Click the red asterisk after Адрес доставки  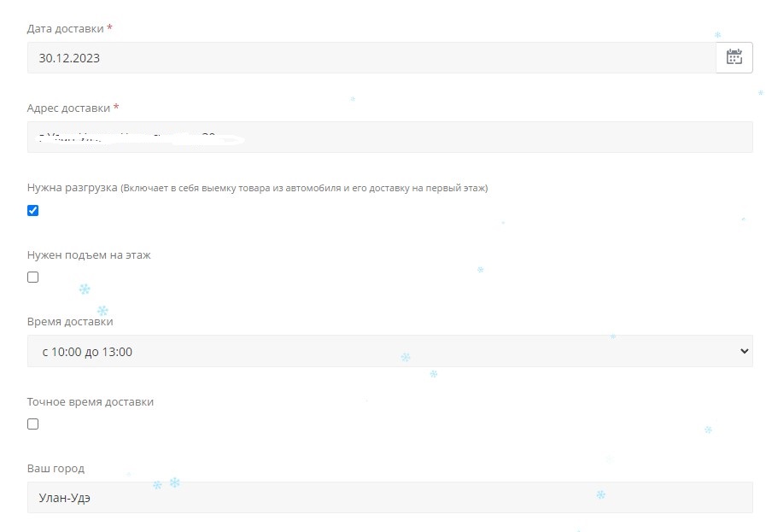point(116,108)
